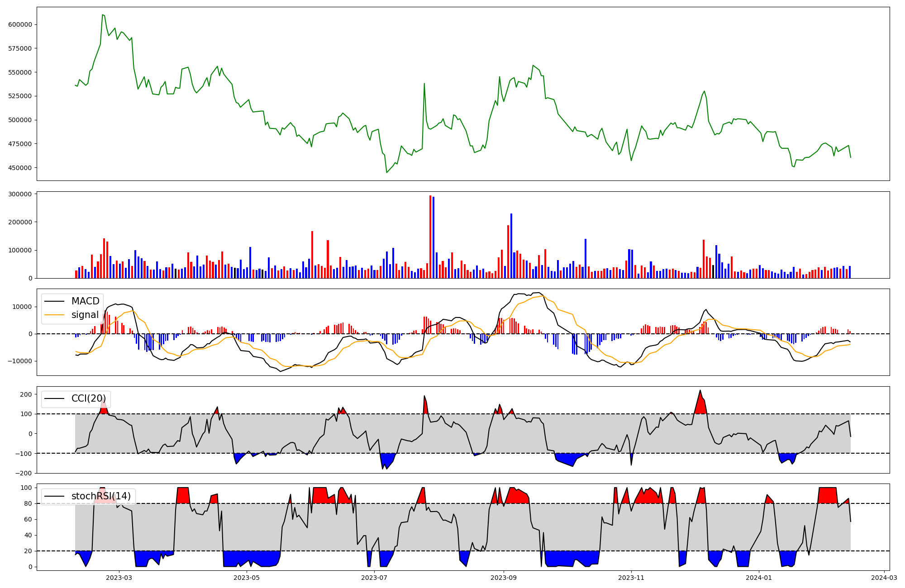Click the 600000 price axis tick label
This screenshot has width=905, height=588.
[20, 24]
